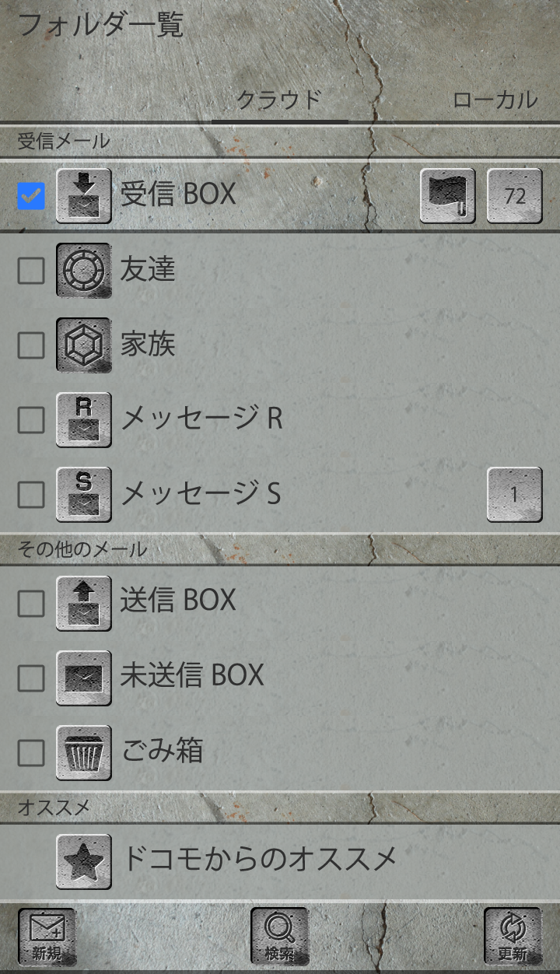The width and height of the screenshot is (560, 974).
Task: Tap the 友達 folder round icon
Action: 84,271
